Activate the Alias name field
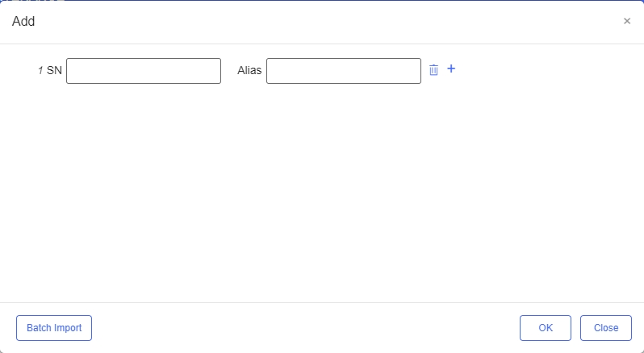The width and height of the screenshot is (644, 353). (x=343, y=71)
